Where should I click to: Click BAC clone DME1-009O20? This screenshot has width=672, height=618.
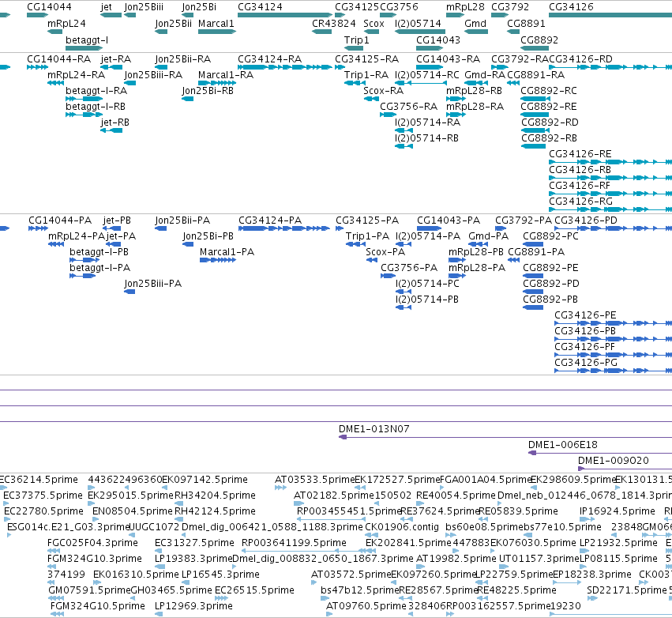(614, 461)
